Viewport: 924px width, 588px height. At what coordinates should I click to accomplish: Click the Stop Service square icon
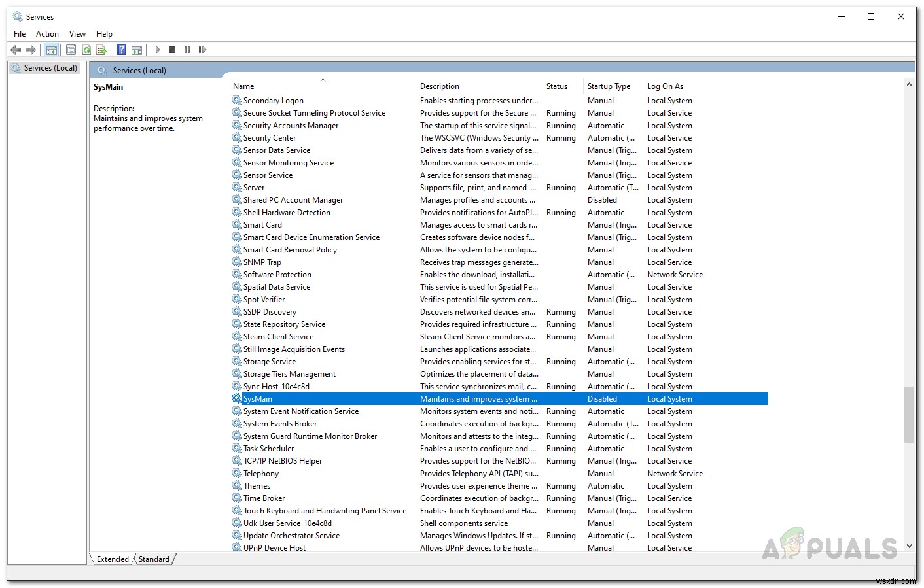point(172,50)
